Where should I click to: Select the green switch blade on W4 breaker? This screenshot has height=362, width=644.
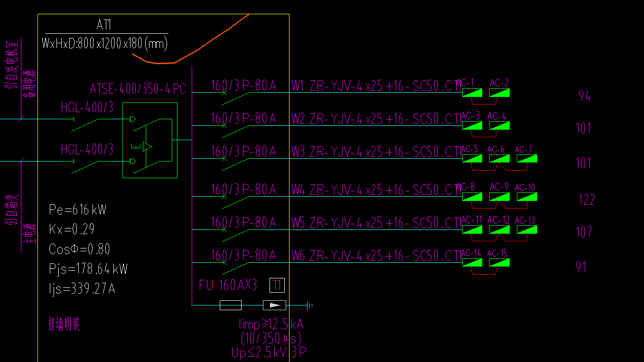pos(235,202)
